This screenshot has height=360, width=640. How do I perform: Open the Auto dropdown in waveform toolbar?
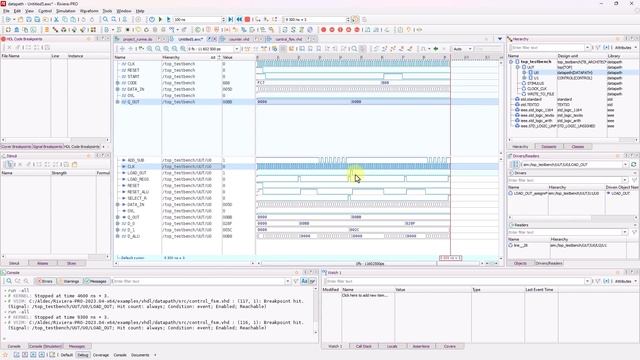click(462, 49)
